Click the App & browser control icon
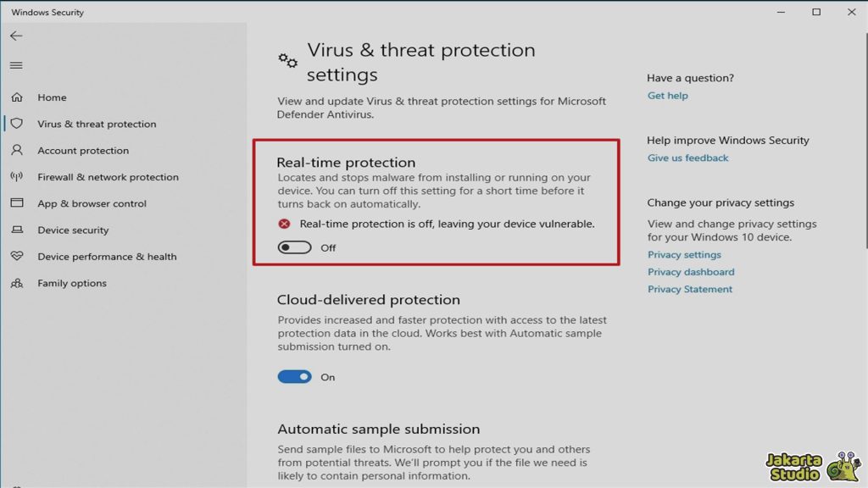This screenshot has width=868, height=488. [17, 203]
